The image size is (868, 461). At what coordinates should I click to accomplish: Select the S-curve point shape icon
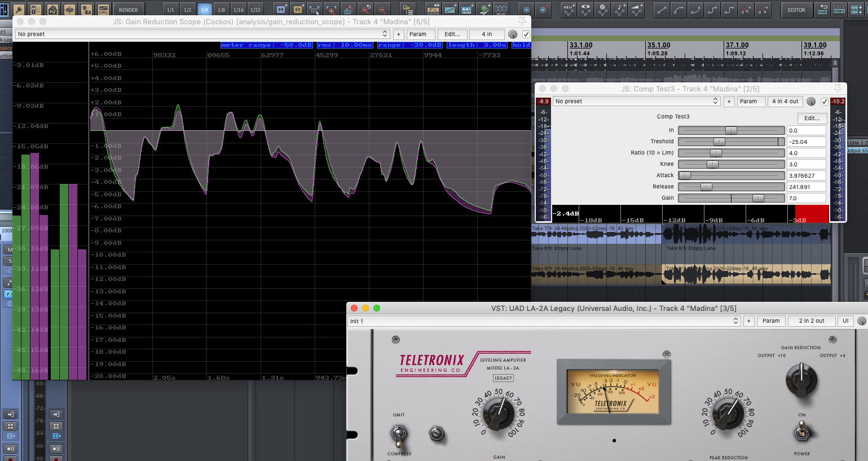(712, 10)
